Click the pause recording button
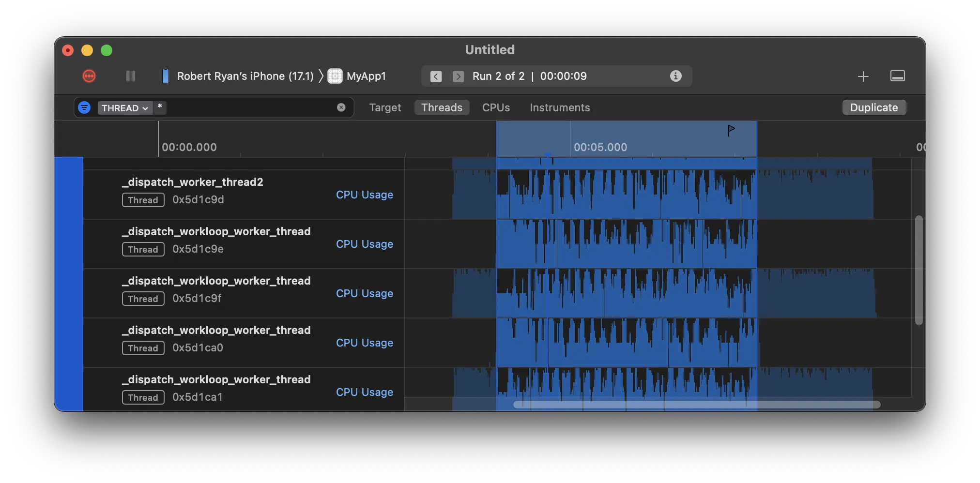The image size is (980, 483). 131,76
